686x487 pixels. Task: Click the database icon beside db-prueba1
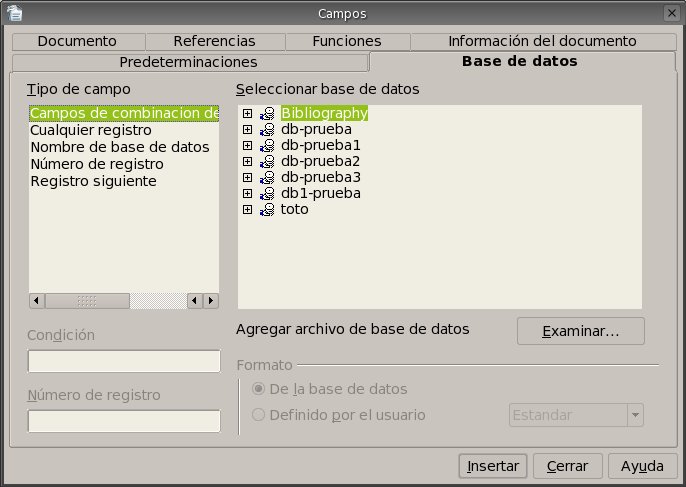tap(267, 146)
